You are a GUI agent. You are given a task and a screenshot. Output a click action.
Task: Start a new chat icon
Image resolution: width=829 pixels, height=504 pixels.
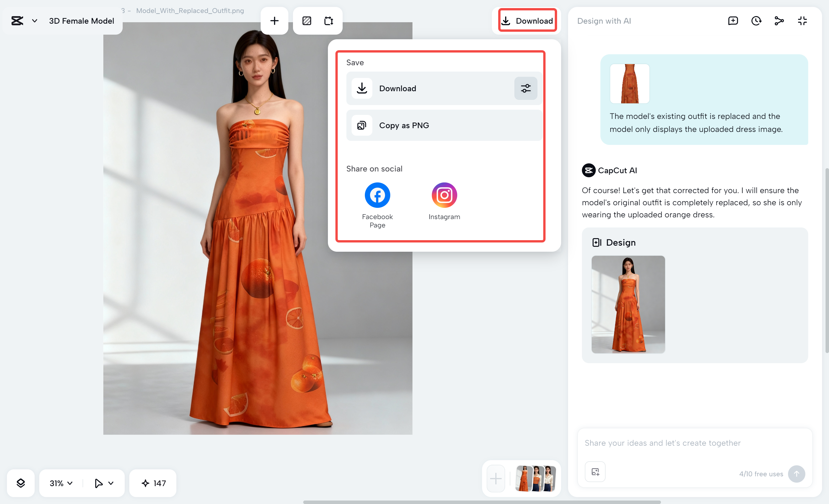(x=733, y=21)
